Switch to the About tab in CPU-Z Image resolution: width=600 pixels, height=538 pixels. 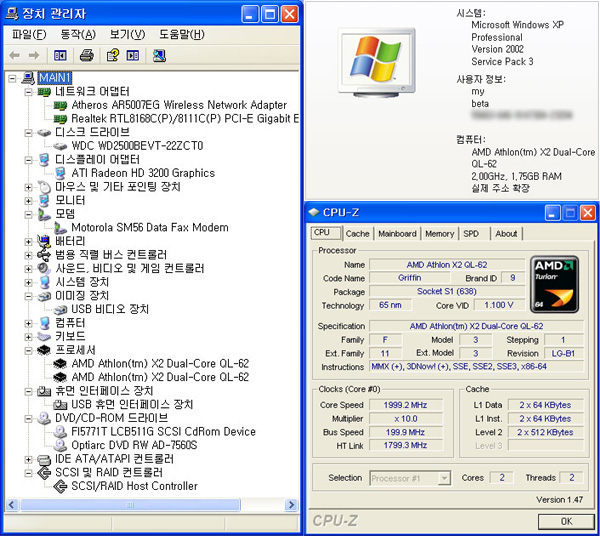click(506, 234)
